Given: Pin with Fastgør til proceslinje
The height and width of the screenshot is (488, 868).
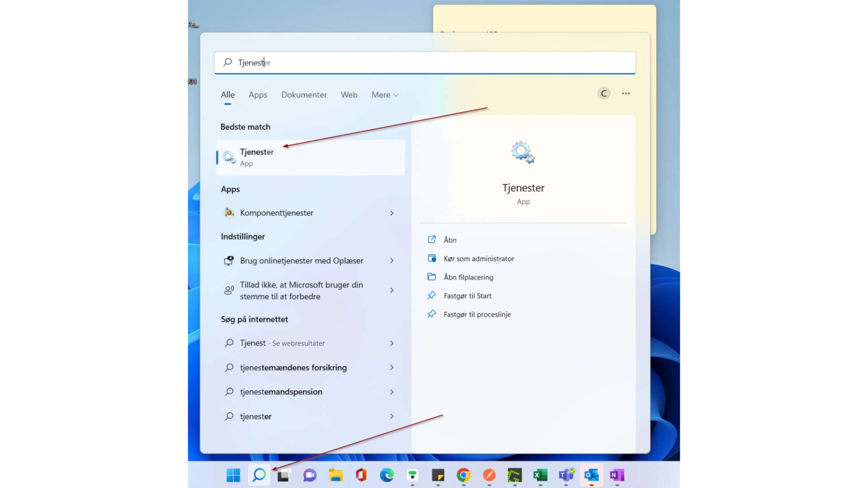Looking at the screenshot, I should pyautogui.click(x=477, y=314).
